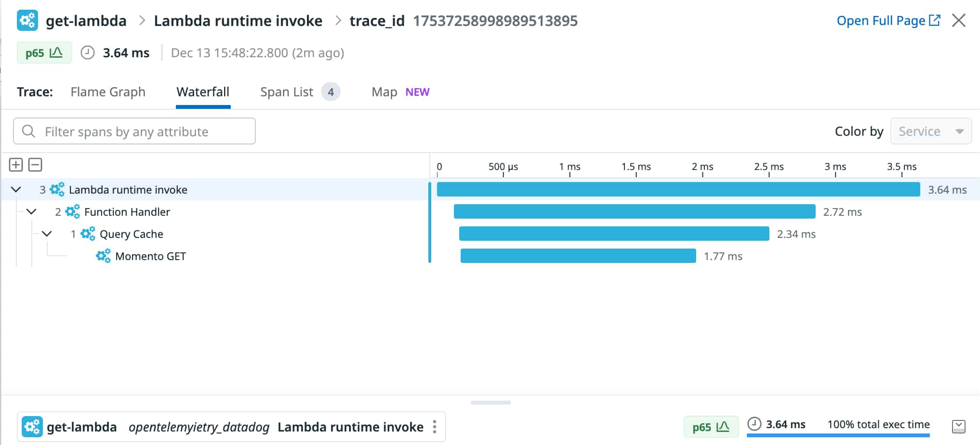
Task: Switch to the Flame Graph tab
Action: (107, 92)
